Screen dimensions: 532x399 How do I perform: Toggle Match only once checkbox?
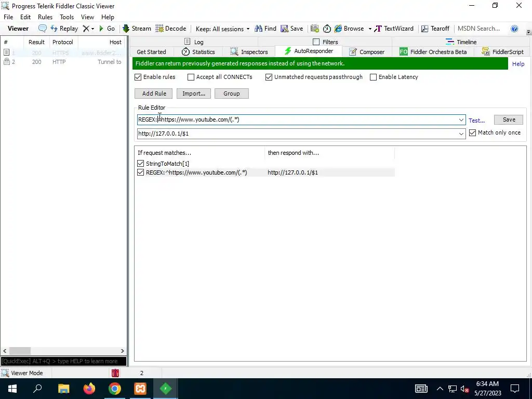point(472,132)
